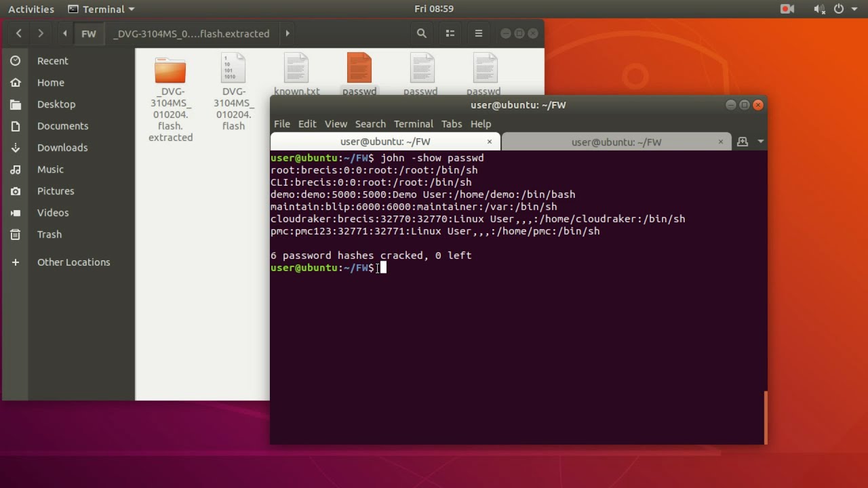
Task: Click volume icon in top bar
Action: point(819,9)
